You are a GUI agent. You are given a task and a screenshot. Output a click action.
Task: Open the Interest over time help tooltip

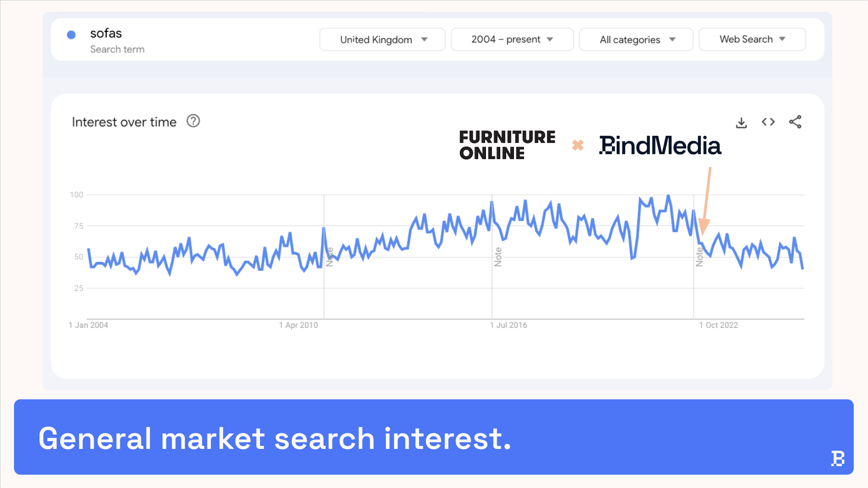[x=193, y=121]
